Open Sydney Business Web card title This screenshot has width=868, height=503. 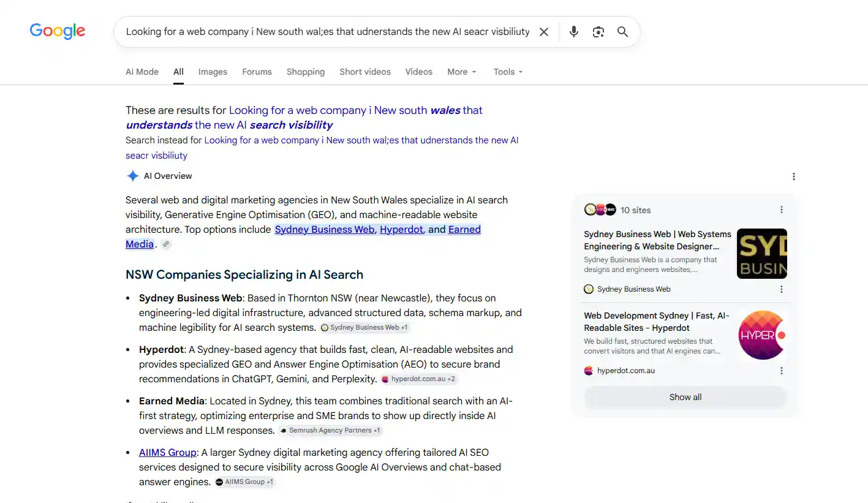click(657, 240)
